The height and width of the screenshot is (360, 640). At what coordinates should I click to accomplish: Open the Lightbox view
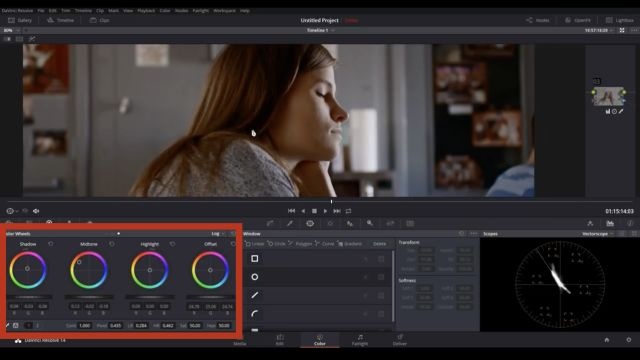619,20
